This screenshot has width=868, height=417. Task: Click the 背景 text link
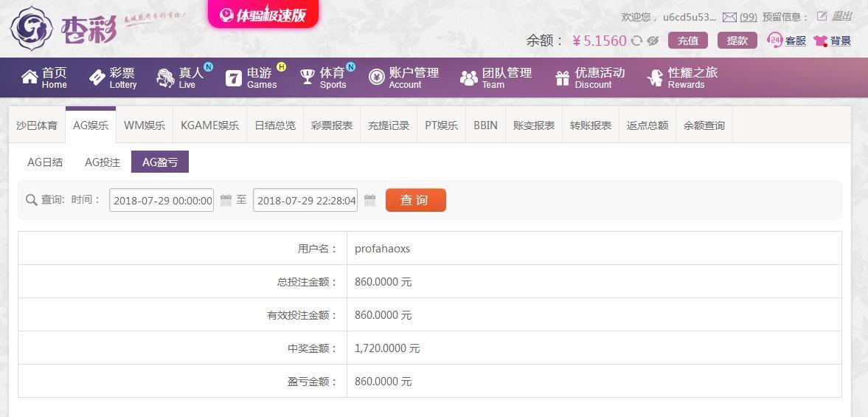pyautogui.click(x=840, y=41)
